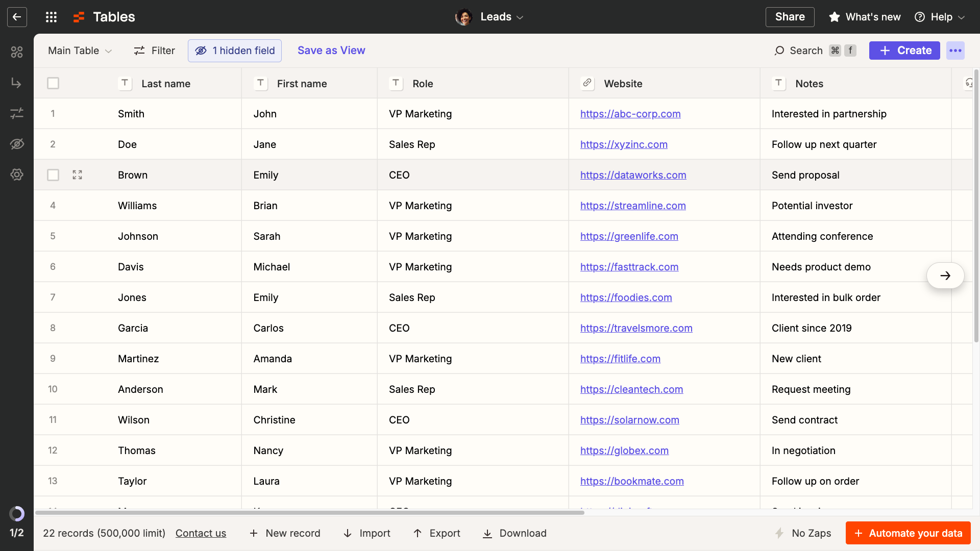980x551 pixels.
Task: Click Save as View tab option
Action: point(332,51)
